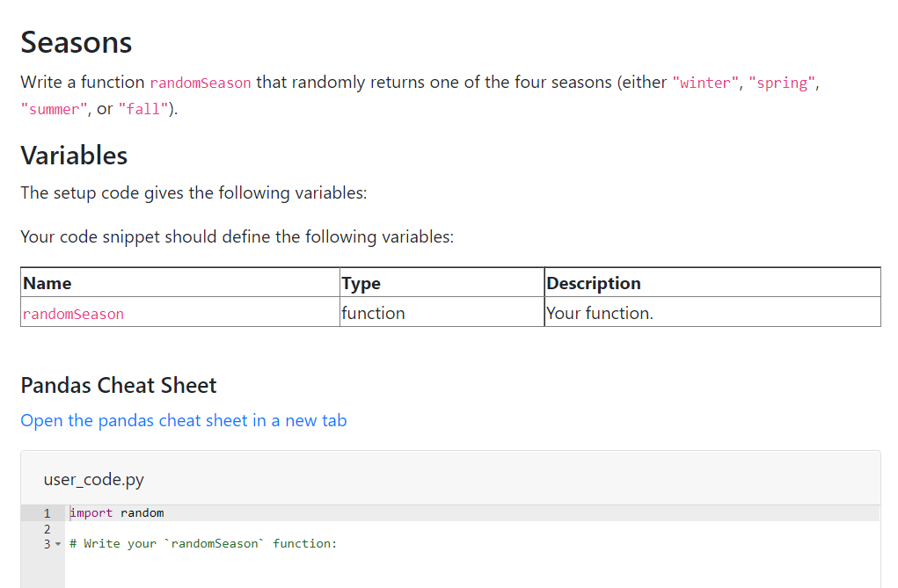The image size is (898, 588).
Task: Click the 'Variables' heading
Action: 74,156
